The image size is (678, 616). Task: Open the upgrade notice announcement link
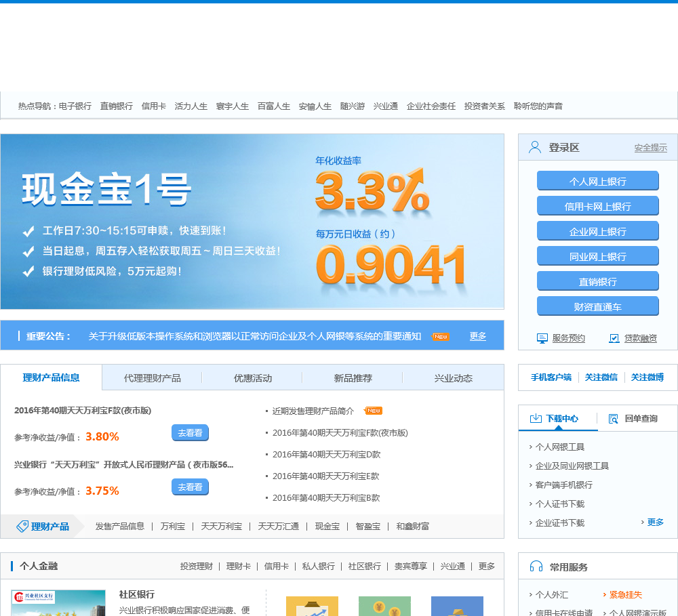[255, 336]
